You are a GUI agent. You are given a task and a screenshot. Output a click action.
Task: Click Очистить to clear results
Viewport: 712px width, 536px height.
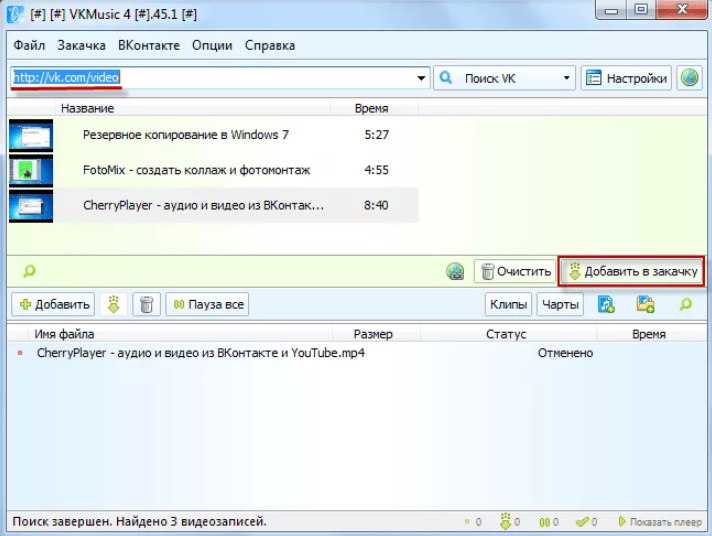tap(515, 271)
